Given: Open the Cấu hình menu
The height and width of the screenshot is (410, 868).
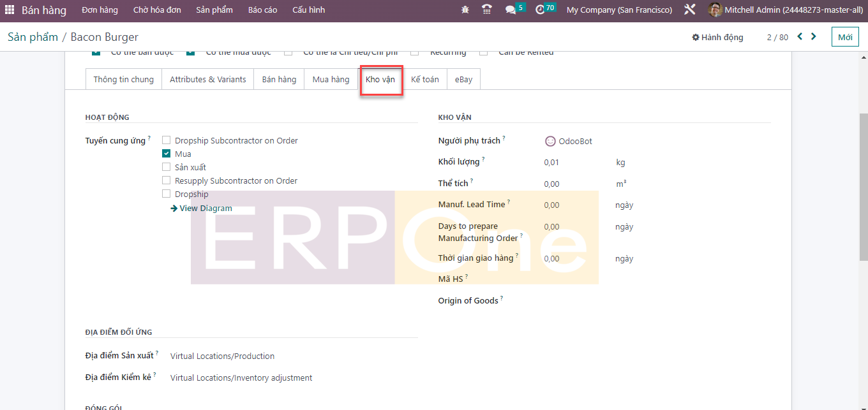Looking at the screenshot, I should [308, 10].
